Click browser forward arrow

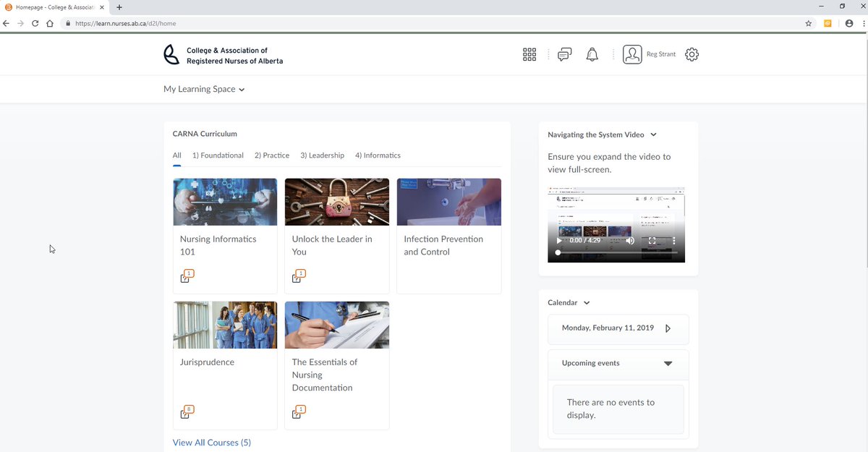click(x=20, y=23)
